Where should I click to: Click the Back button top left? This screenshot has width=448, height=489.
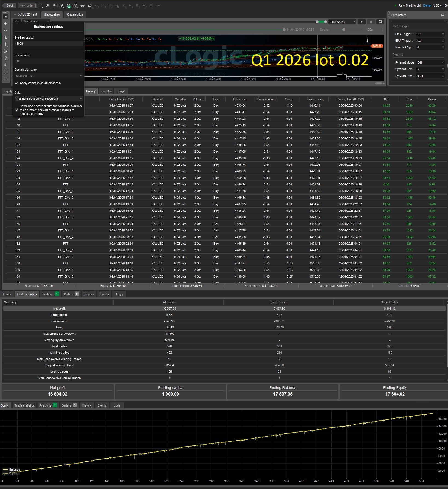pyautogui.click(x=10, y=5)
